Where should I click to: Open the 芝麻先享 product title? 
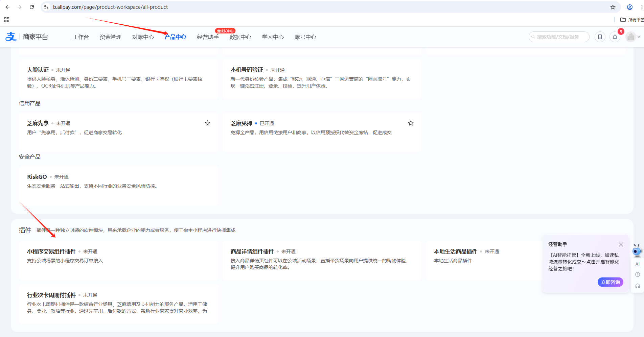(38, 123)
